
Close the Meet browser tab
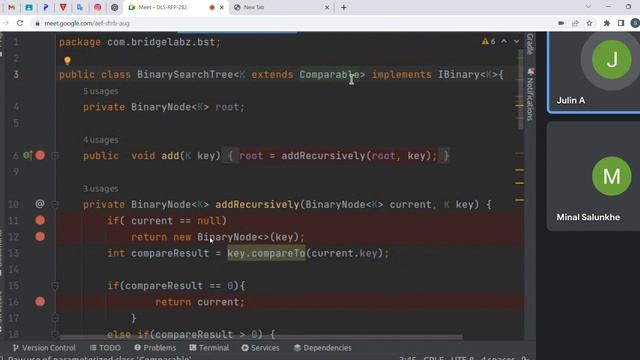(222, 7)
